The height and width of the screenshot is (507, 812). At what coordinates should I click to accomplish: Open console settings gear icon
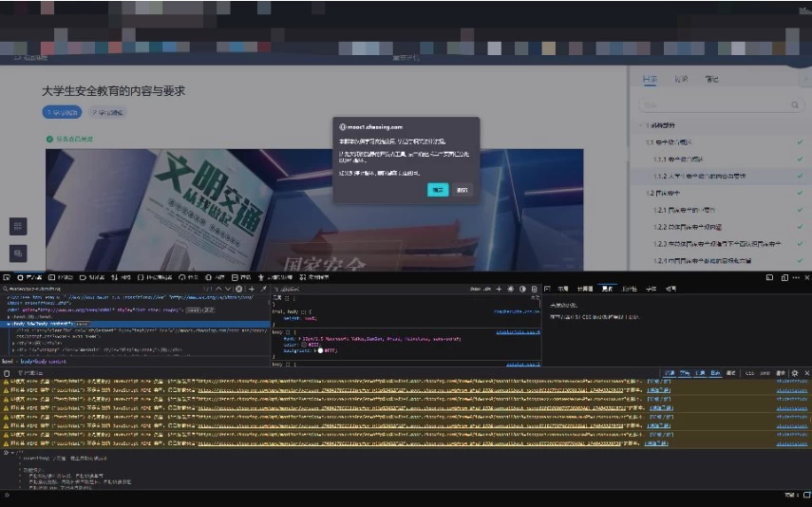(795, 373)
